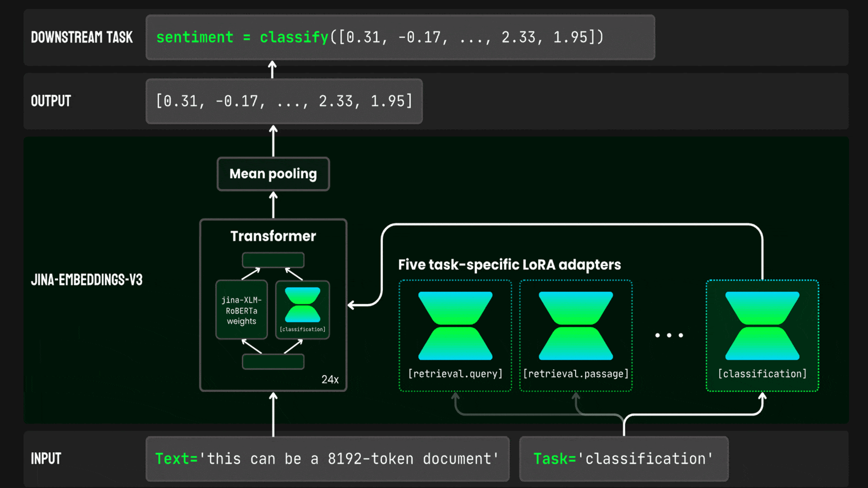Toggle the retrieval.passage adapter active state
Viewport: 868px width, 488px height.
click(x=576, y=335)
